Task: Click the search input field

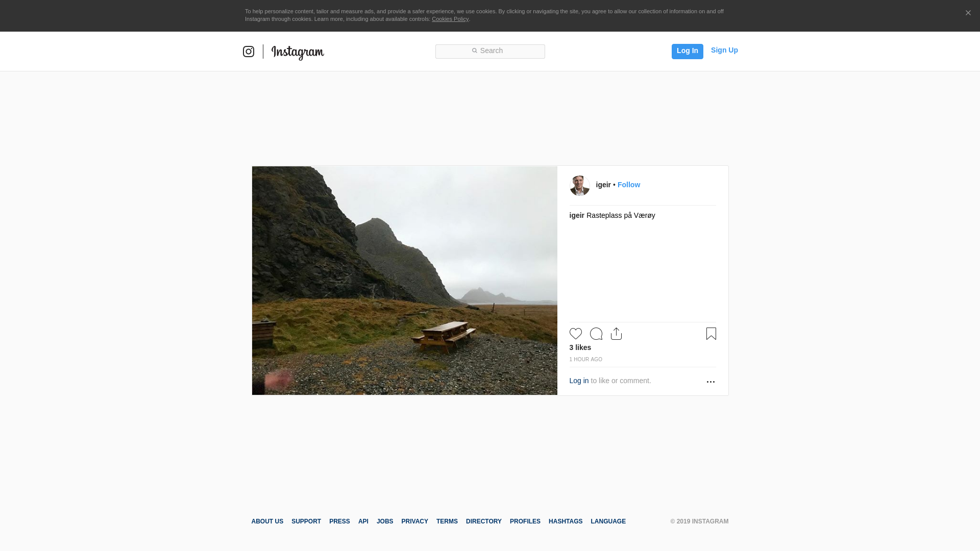Action: [x=490, y=51]
